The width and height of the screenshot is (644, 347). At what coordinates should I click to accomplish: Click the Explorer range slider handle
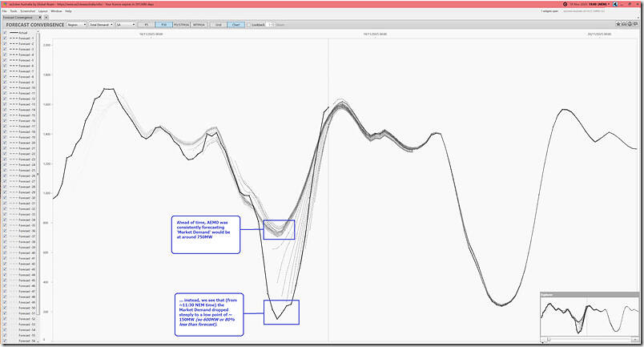tap(549, 339)
